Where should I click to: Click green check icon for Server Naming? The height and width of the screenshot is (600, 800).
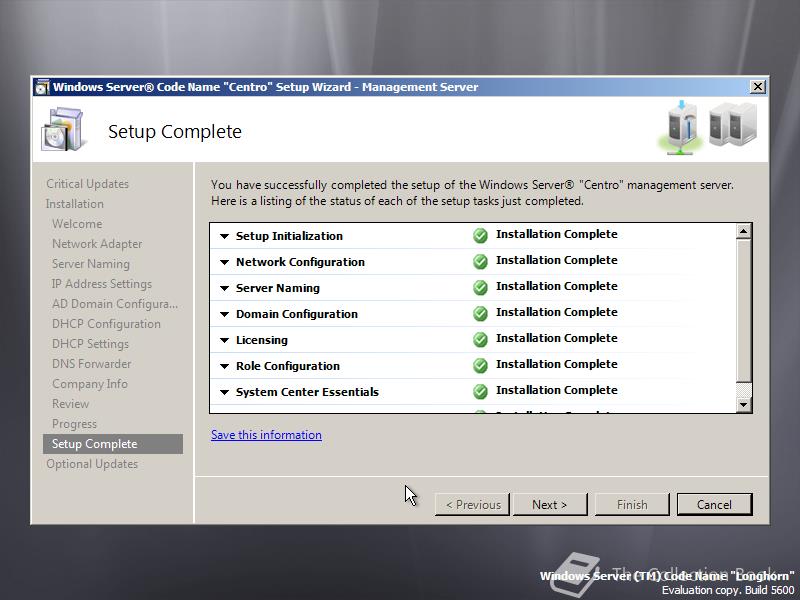pos(480,288)
